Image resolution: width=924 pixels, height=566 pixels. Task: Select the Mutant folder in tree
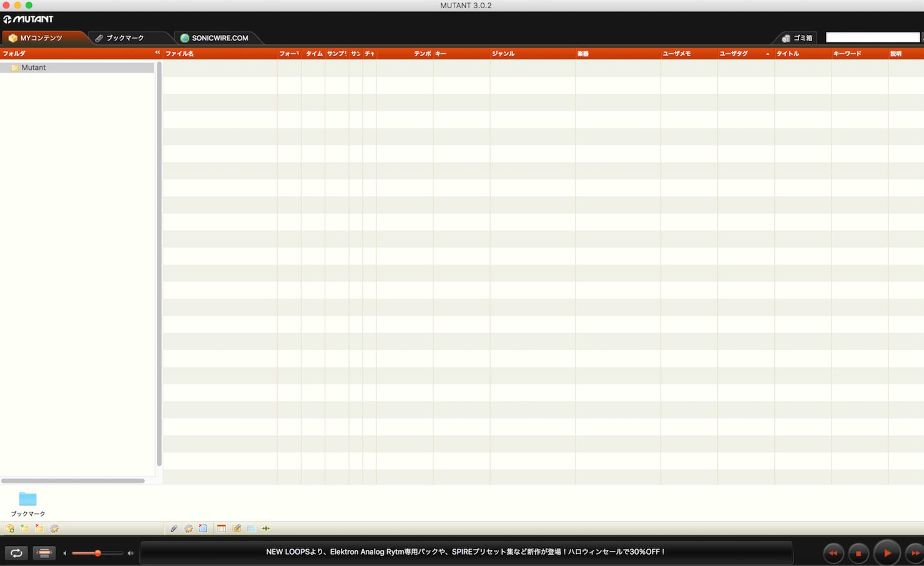click(77, 67)
